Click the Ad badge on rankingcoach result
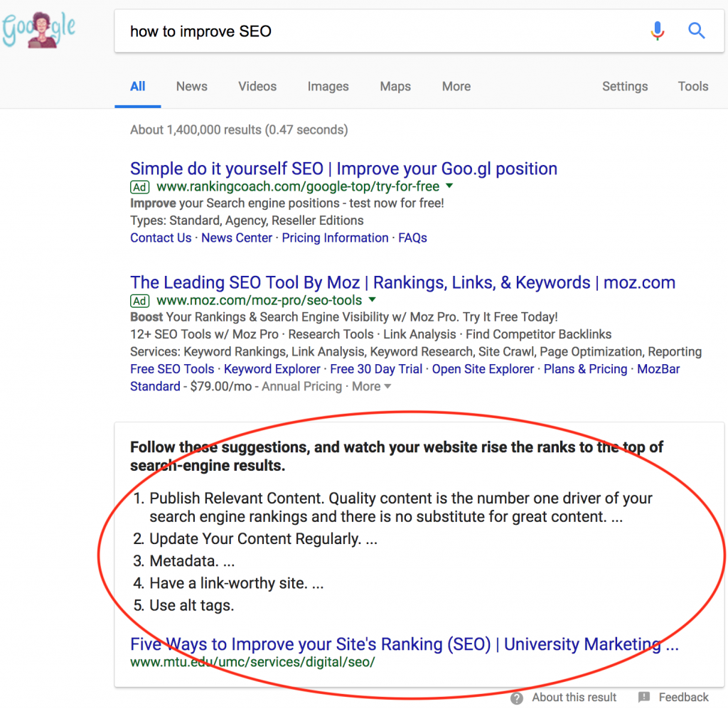 pyautogui.click(x=140, y=187)
